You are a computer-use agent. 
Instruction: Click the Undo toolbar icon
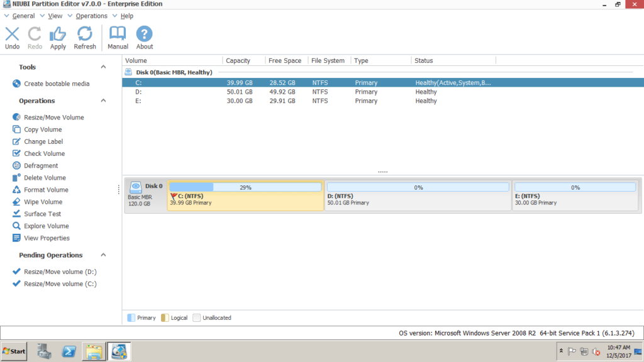click(12, 35)
